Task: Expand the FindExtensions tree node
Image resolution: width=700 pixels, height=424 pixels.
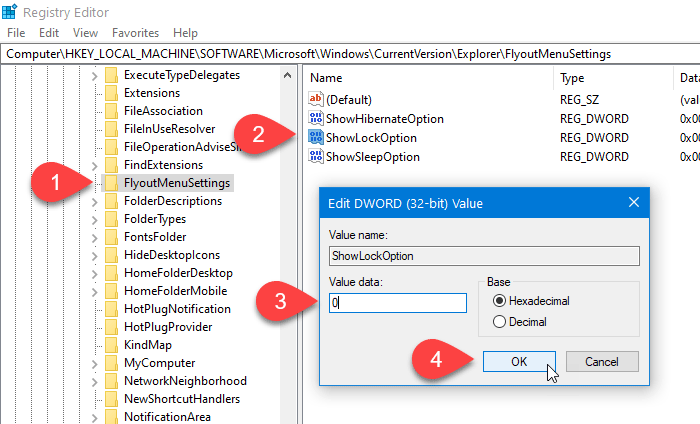Action: 94,165
